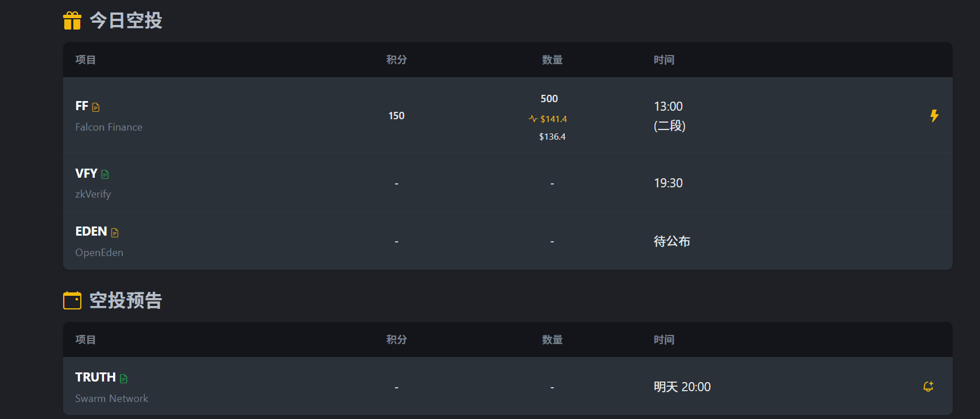
Task: Click the price trend icon beside $141.4
Action: [x=533, y=119]
